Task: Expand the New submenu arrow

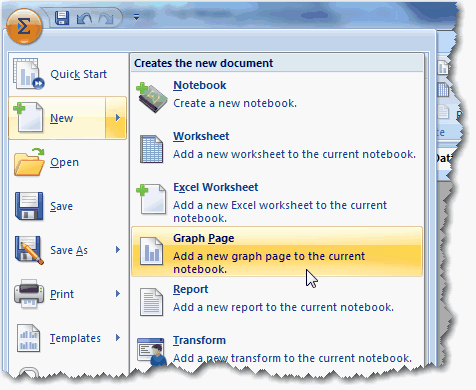Action: tap(116, 118)
